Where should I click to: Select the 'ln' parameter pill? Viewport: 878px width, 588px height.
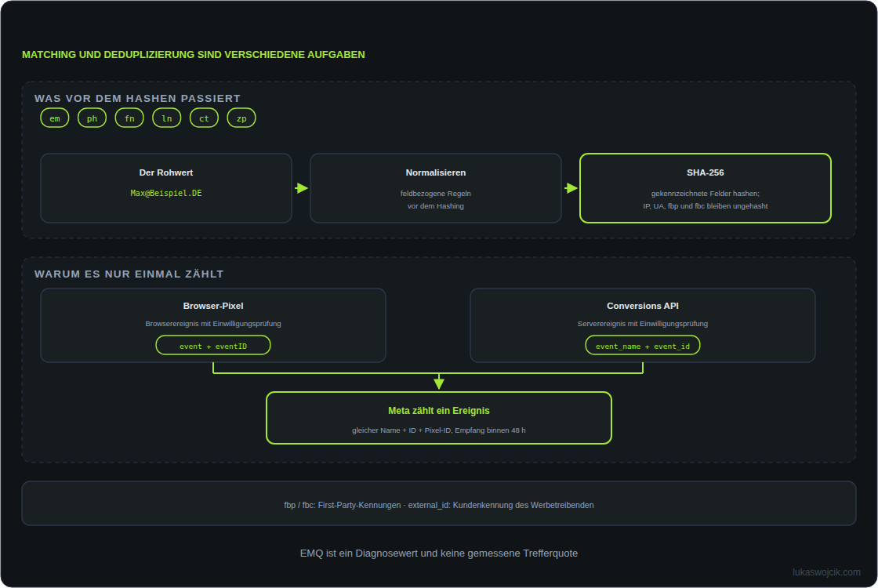[x=167, y=118]
